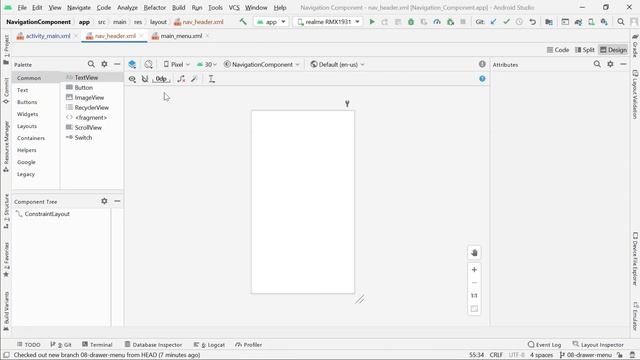Click the Make Project hammer icon

243,22
